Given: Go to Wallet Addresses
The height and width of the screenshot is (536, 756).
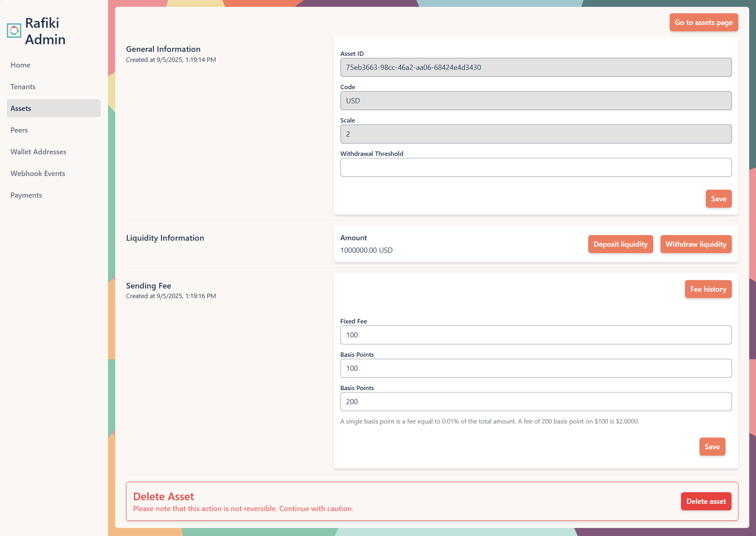Looking at the screenshot, I should (38, 151).
